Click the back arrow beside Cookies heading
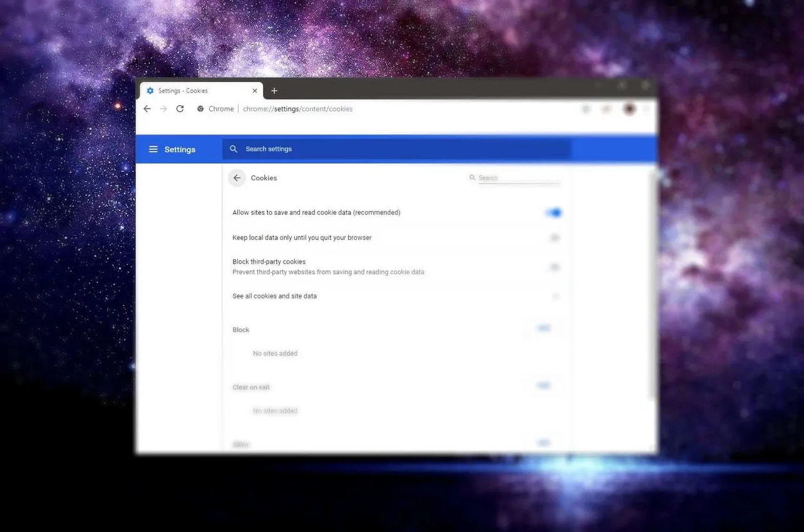The width and height of the screenshot is (804, 532). coord(237,178)
